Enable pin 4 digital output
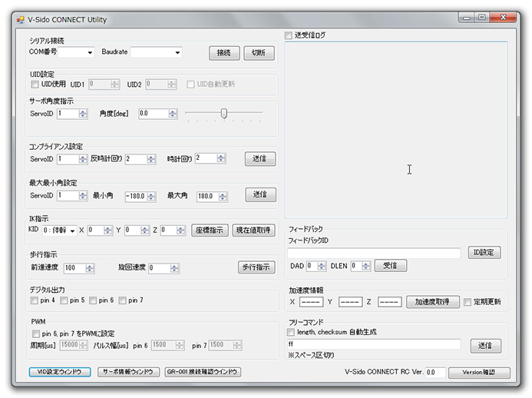This screenshot has width=532, height=398. click(35, 300)
